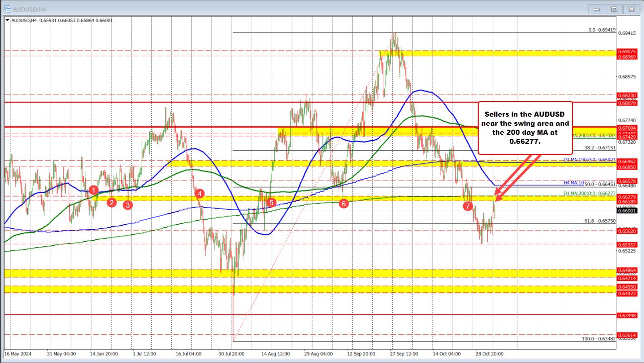
Task: Select circled marker 1 on the chart
Action: [93, 190]
